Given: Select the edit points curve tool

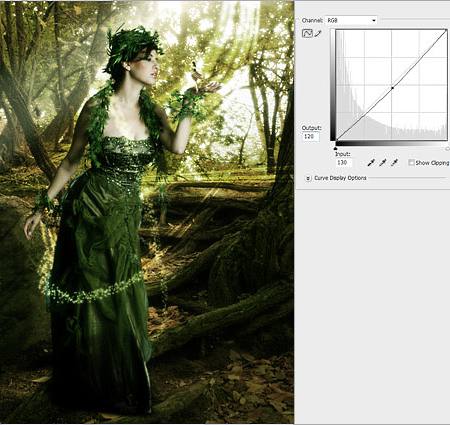Looking at the screenshot, I should tap(307, 33).
